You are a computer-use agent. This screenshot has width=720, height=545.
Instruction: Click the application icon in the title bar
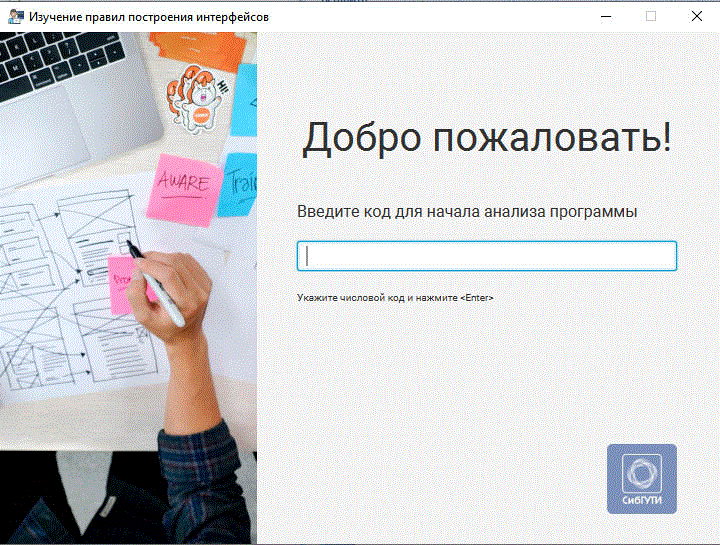[x=16, y=17]
